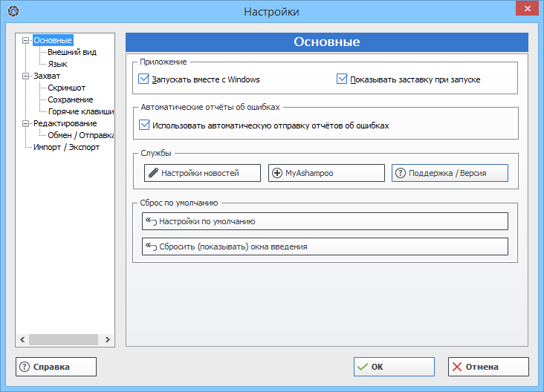Disable Запускать вместе с Windows checkbox
The image size is (544, 392).
coord(144,79)
